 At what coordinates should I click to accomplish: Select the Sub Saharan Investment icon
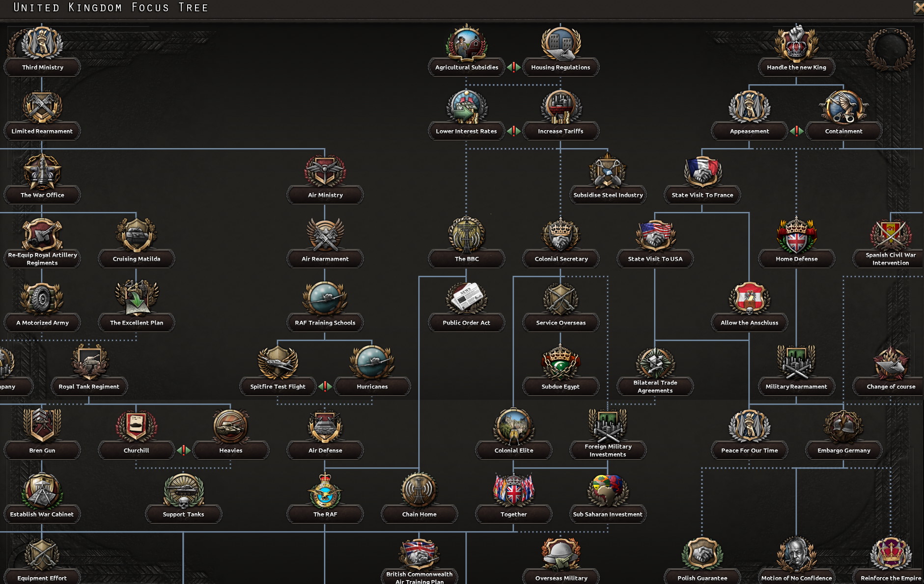[608, 490]
